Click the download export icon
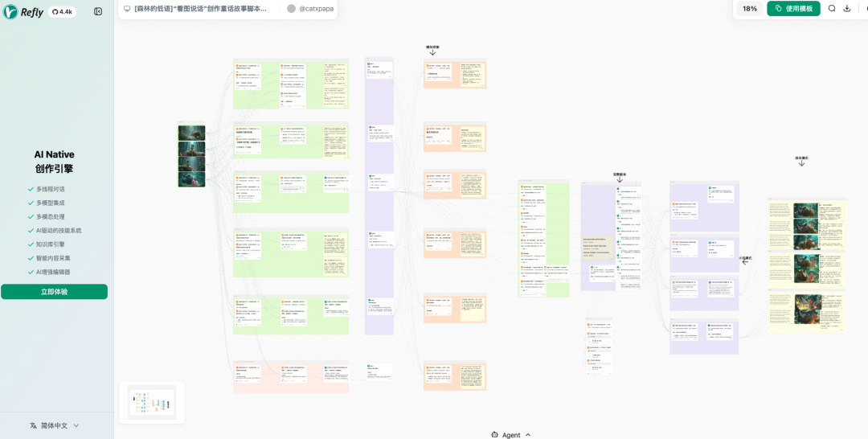Screen dimensions: 868x439 847,9
